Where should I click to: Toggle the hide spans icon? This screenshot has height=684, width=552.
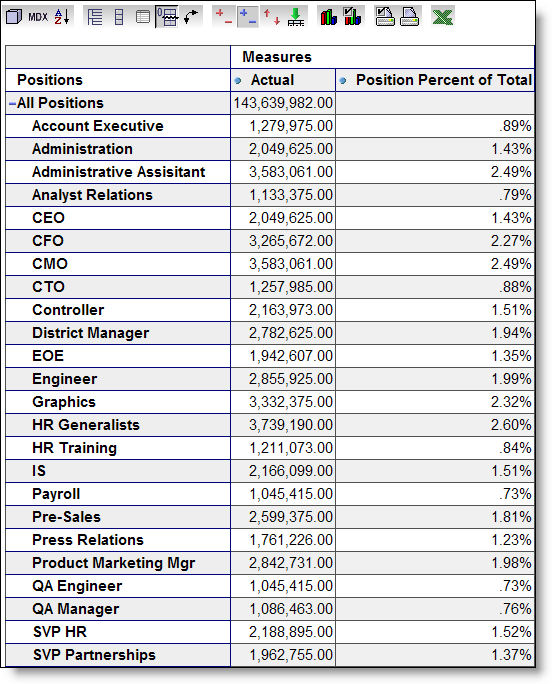point(119,17)
